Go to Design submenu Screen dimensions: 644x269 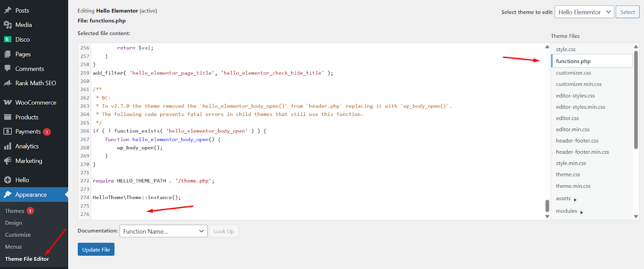point(13,223)
